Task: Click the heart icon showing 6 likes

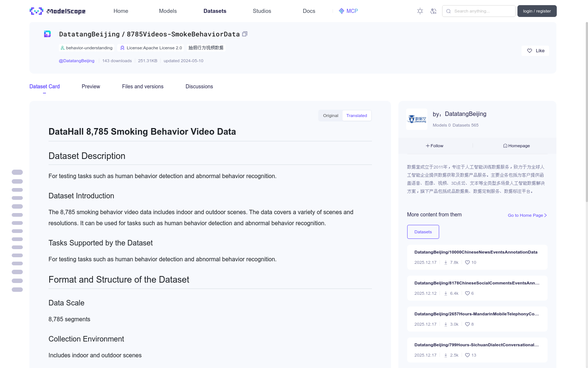Action: click(467, 293)
